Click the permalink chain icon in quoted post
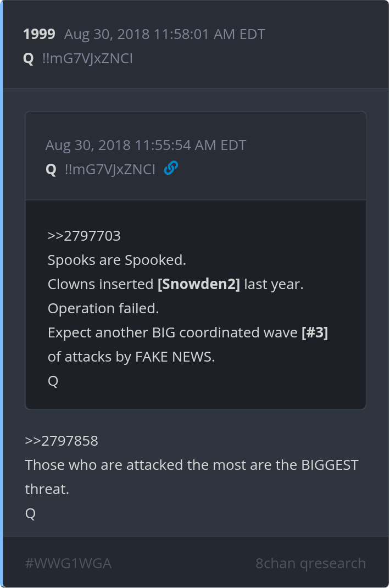 pyautogui.click(x=171, y=168)
